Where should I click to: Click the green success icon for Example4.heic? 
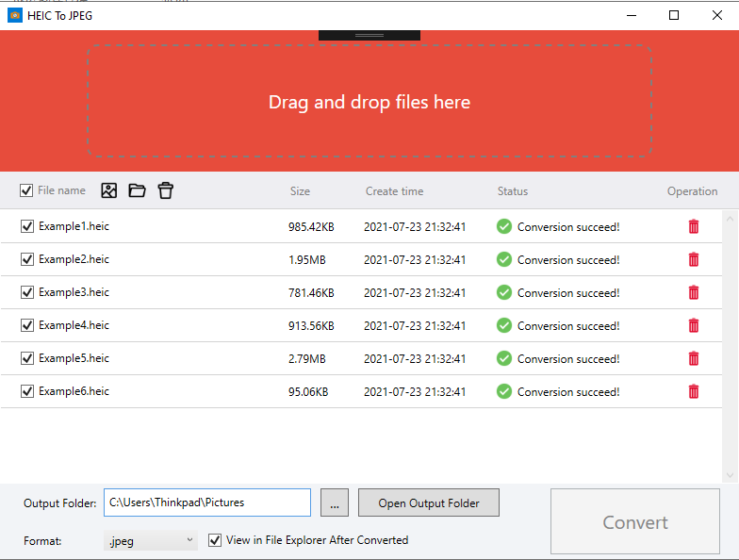[503, 325]
